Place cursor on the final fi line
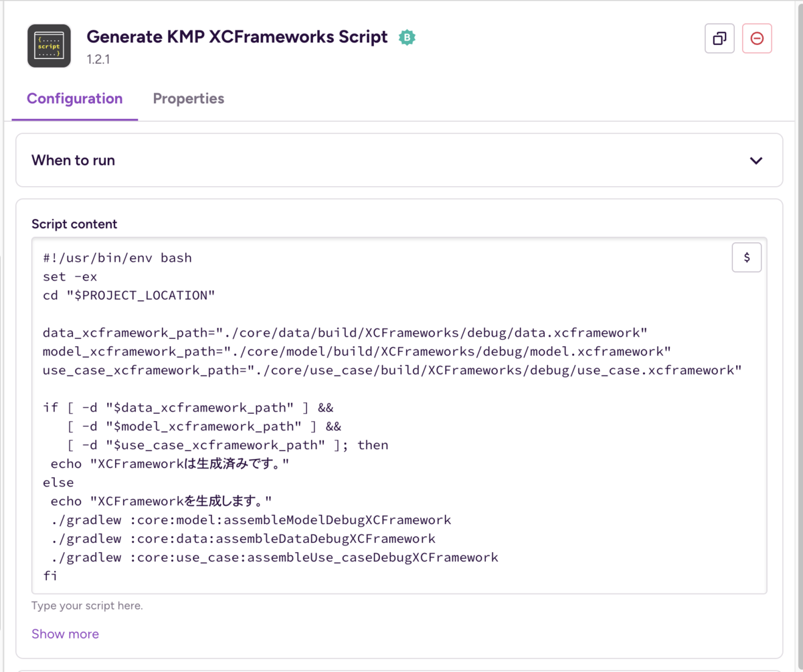This screenshot has width=803, height=672. pos(50,576)
